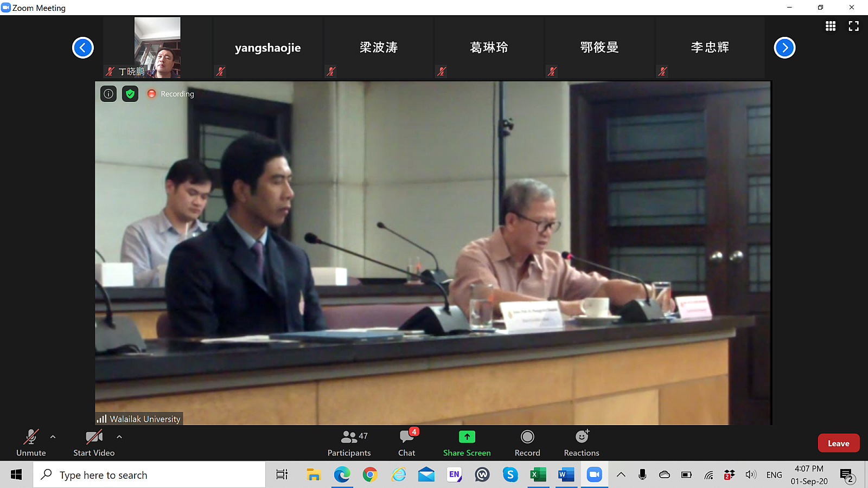Switch to gallery view grid icon
Image resolution: width=868 pixels, height=488 pixels.
830,26
